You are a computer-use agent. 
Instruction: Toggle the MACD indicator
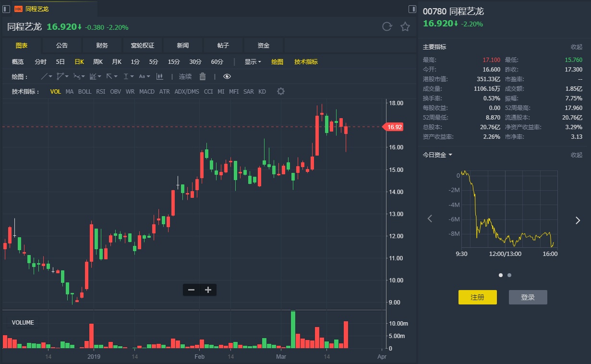[x=147, y=91]
